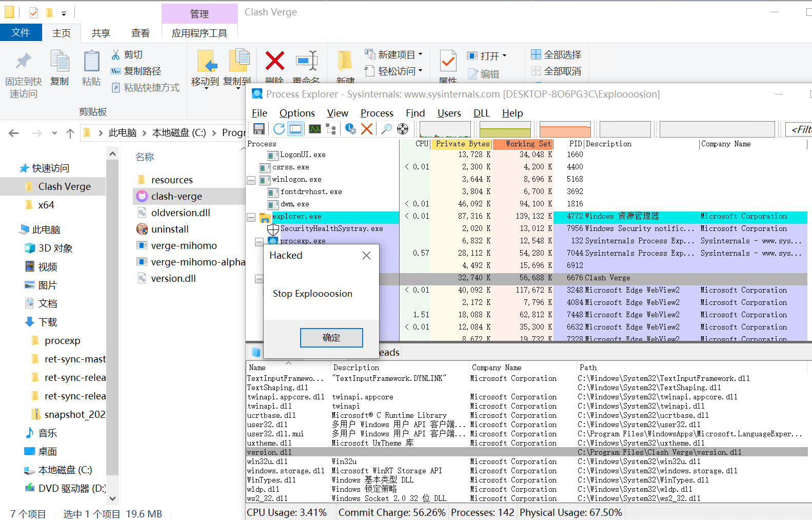Click the magnifier Find Handle or DLL icon
Image resolution: width=812 pixels, height=520 pixels.
(x=387, y=129)
